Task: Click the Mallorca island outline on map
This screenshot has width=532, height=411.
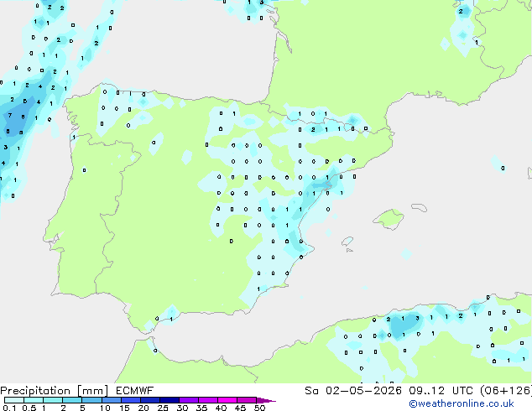Action: point(389,219)
